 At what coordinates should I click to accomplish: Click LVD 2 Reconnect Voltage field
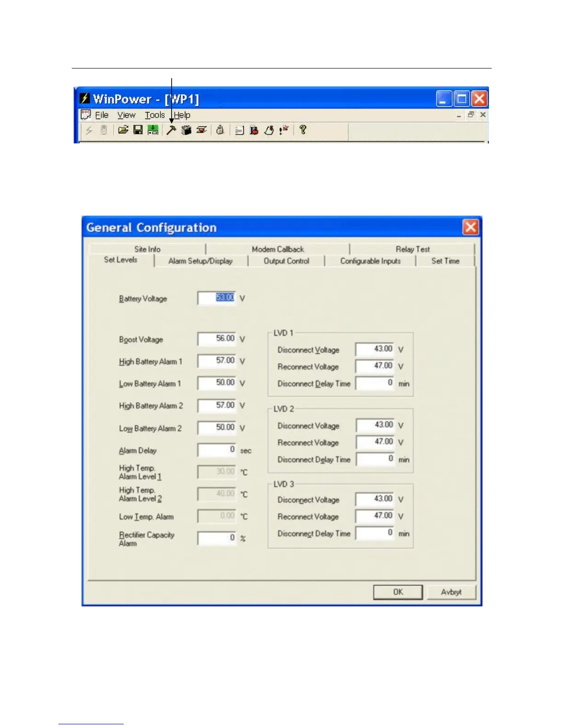pos(375,442)
